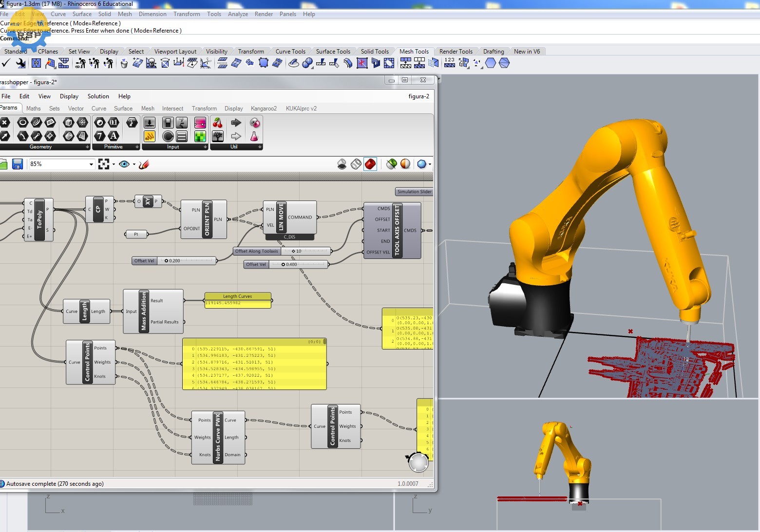Select the tree icon in Util panel
The height and width of the screenshot is (532, 760).
[218, 136]
